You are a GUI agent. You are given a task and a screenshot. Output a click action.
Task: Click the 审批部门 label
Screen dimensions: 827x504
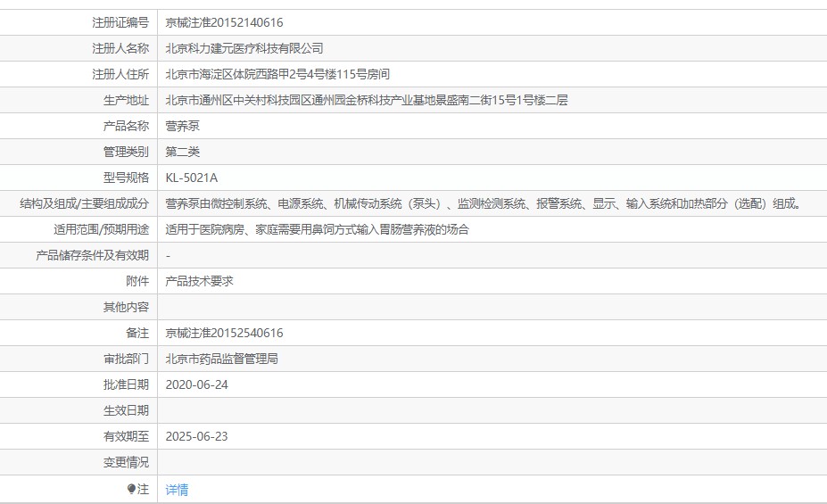(x=126, y=359)
